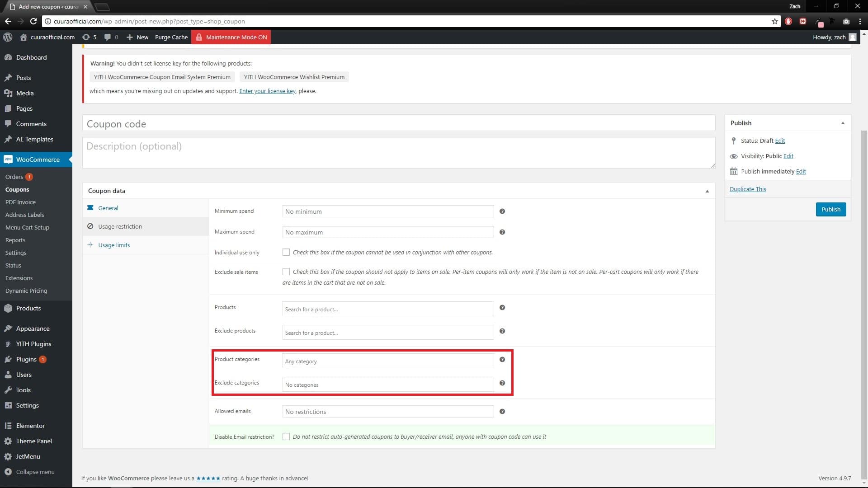Click the help icon next to Allowed emails

502,411
